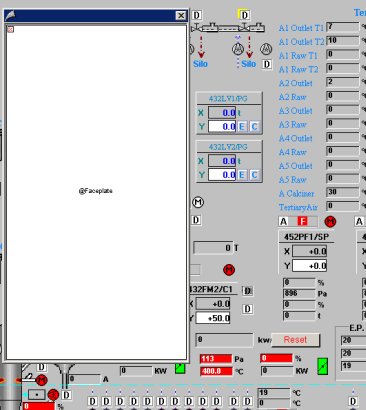Open the E button of 432LV2/PG

(x=242, y=175)
